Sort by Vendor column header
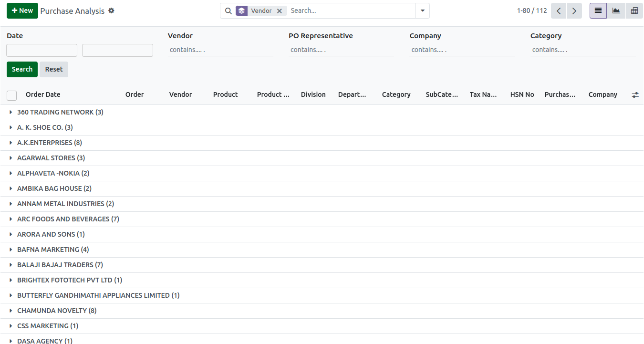 (180, 94)
